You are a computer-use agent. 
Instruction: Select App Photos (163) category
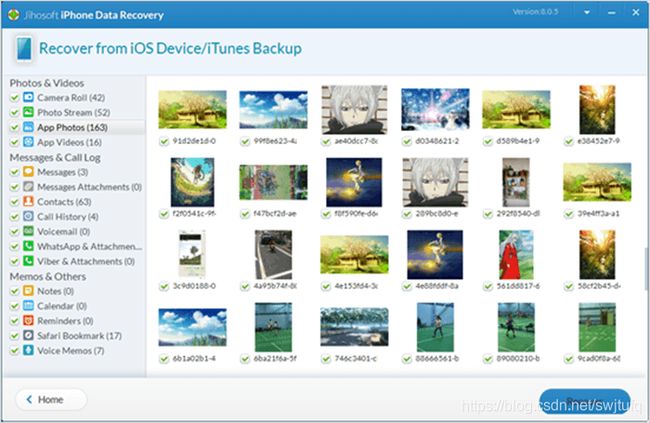coord(73,127)
